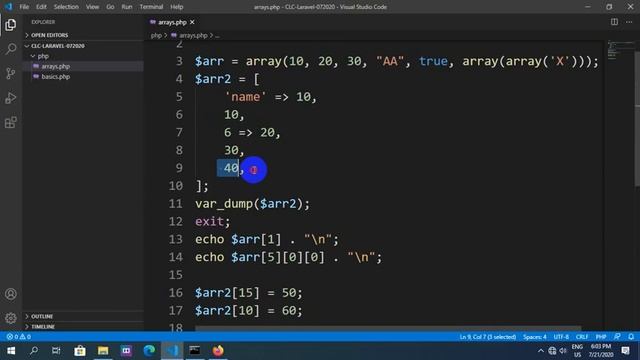
Task: Open the Search view in activity bar
Action: (11, 49)
